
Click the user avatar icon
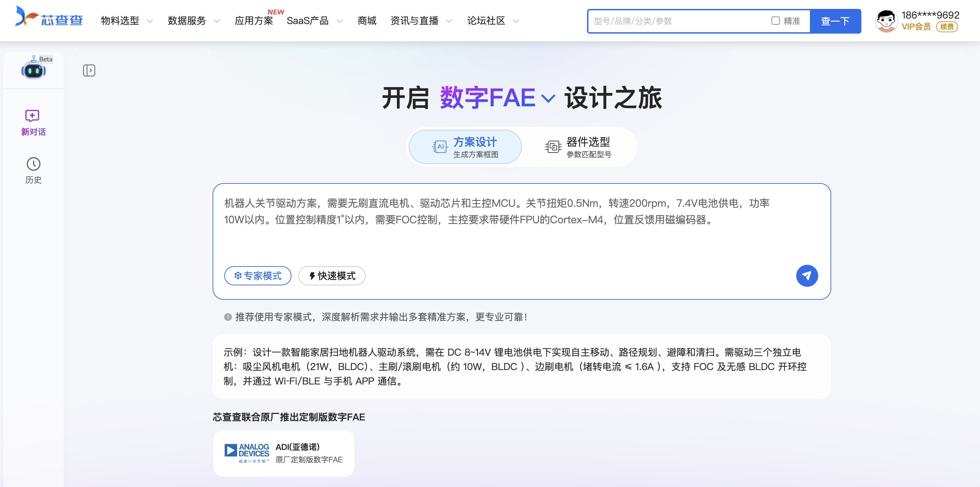point(886,21)
